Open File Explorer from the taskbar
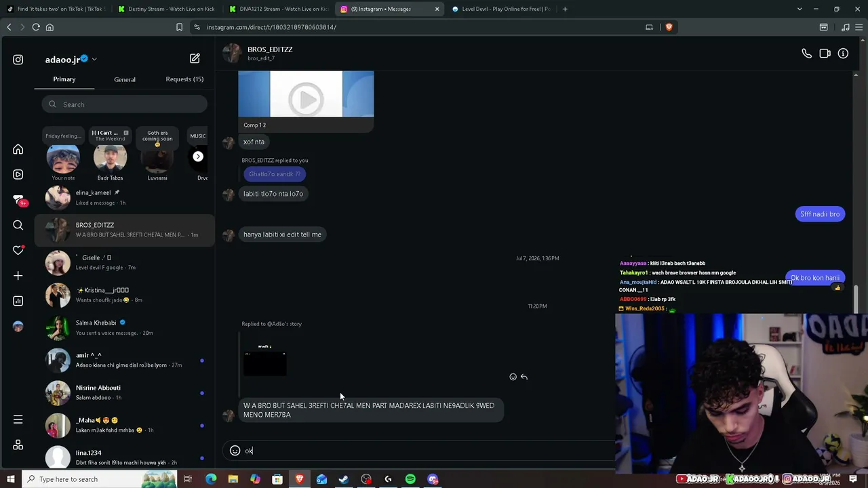 point(233,479)
